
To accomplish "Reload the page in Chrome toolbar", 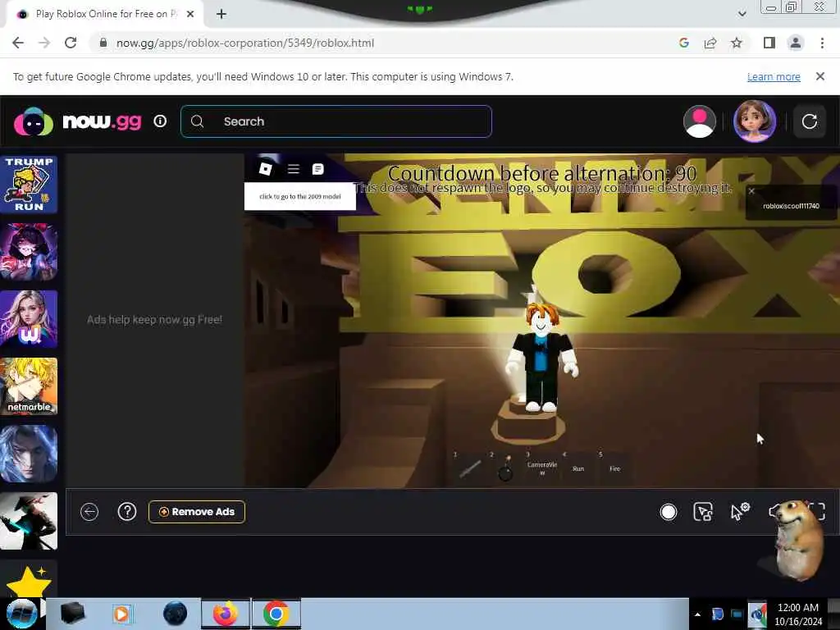I will tap(71, 43).
